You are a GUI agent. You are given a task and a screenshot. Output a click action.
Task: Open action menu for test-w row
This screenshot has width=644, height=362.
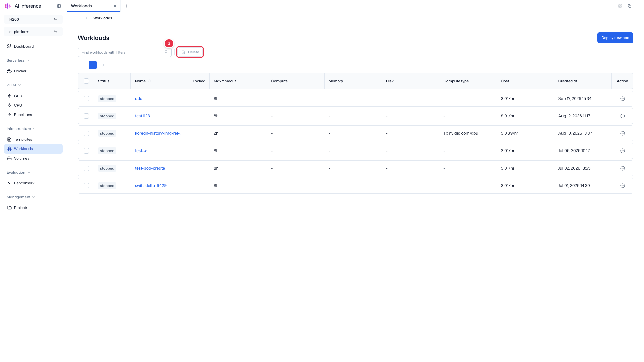coord(623,151)
